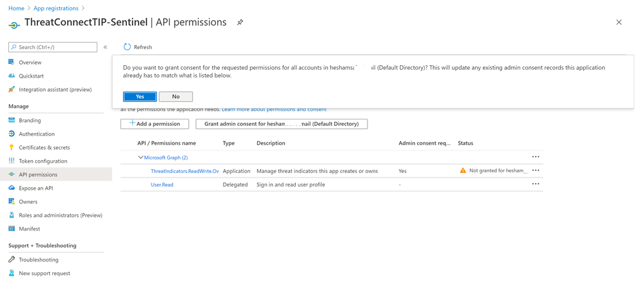The height and width of the screenshot is (295, 644).
Task: Click the Integration assistant rocket icon
Action: click(12, 89)
